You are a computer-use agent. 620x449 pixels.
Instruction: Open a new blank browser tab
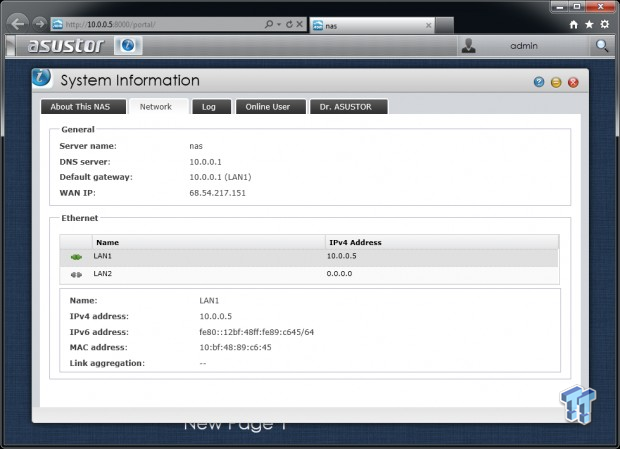click(x=444, y=26)
